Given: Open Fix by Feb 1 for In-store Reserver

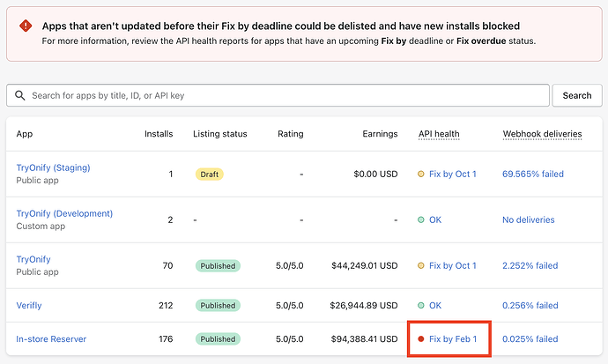Looking at the screenshot, I should (x=453, y=338).
